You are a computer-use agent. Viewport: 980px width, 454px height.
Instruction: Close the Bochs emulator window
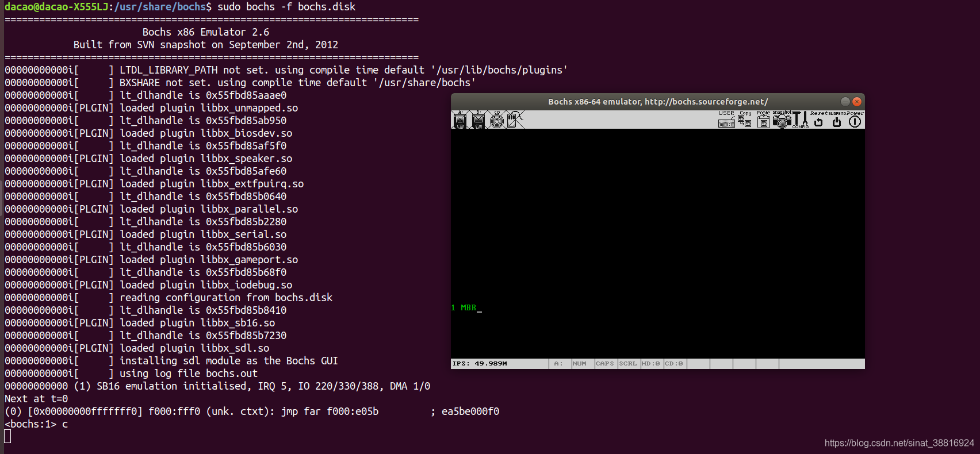[x=857, y=102]
